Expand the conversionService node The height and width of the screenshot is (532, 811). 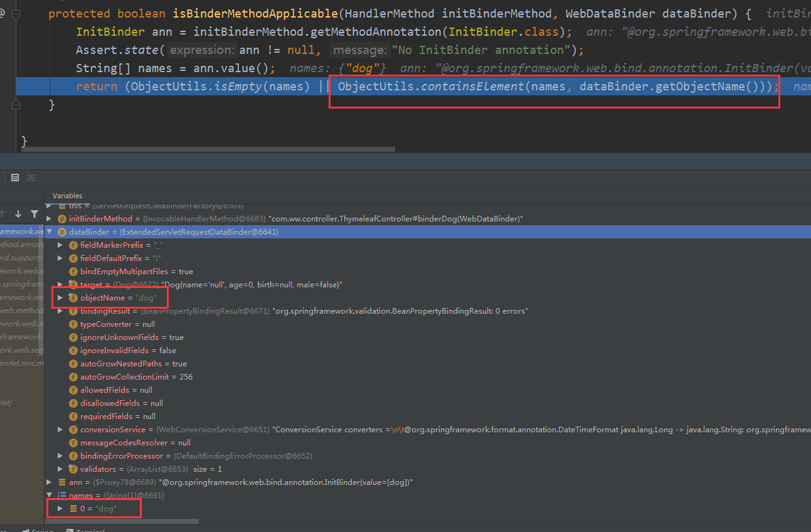tap(61, 430)
